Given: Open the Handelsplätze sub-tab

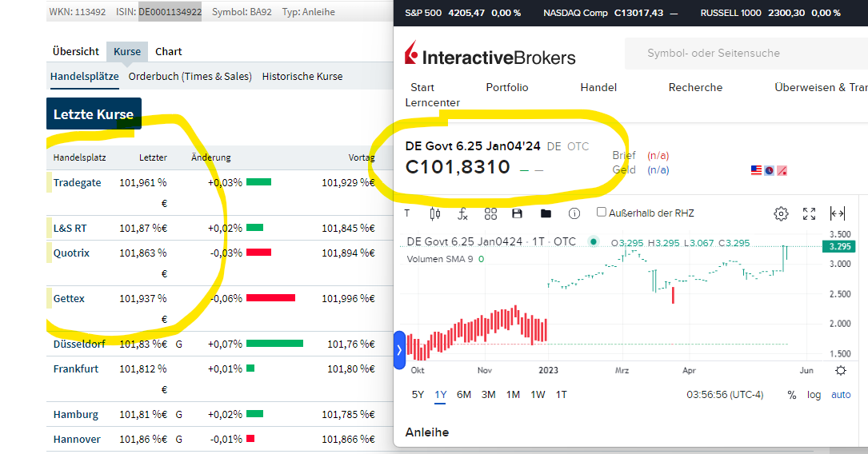Looking at the screenshot, I should pos(84,77).
